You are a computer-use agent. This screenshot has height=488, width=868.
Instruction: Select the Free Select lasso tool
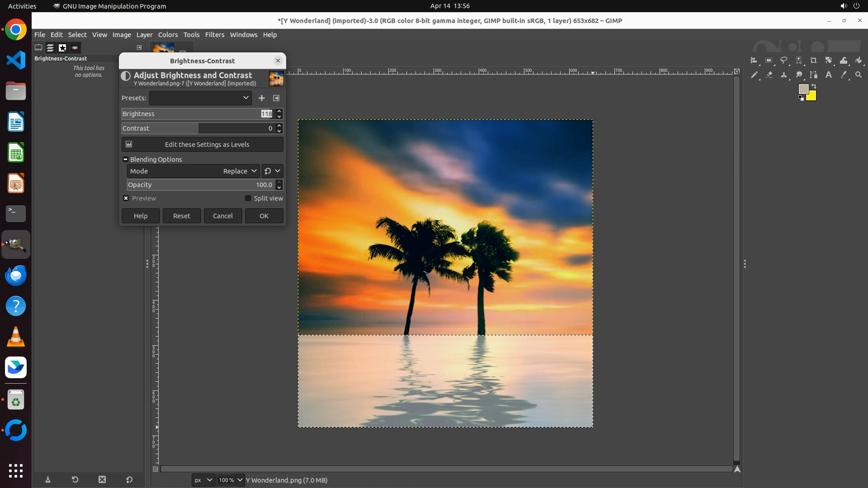pyautogui.click(x=784, y=60)
